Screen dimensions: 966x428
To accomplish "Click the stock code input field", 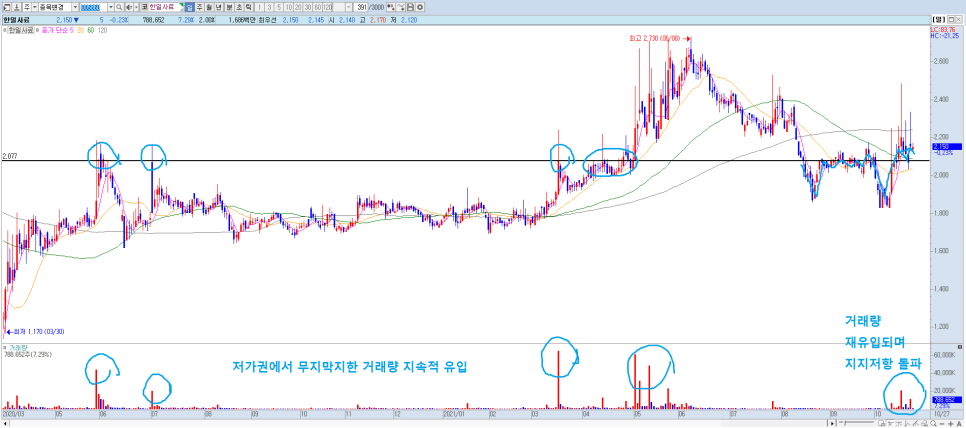I will coord(94,7).
